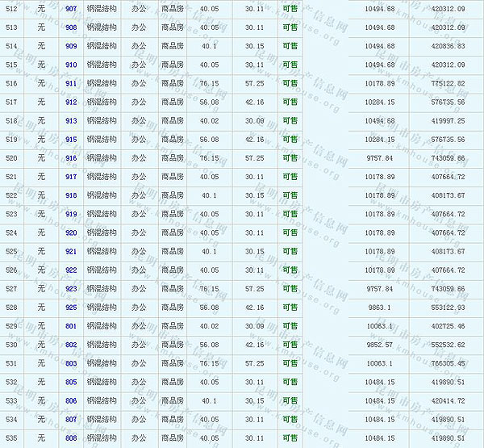Click row number 512 cell

point(11,9)
